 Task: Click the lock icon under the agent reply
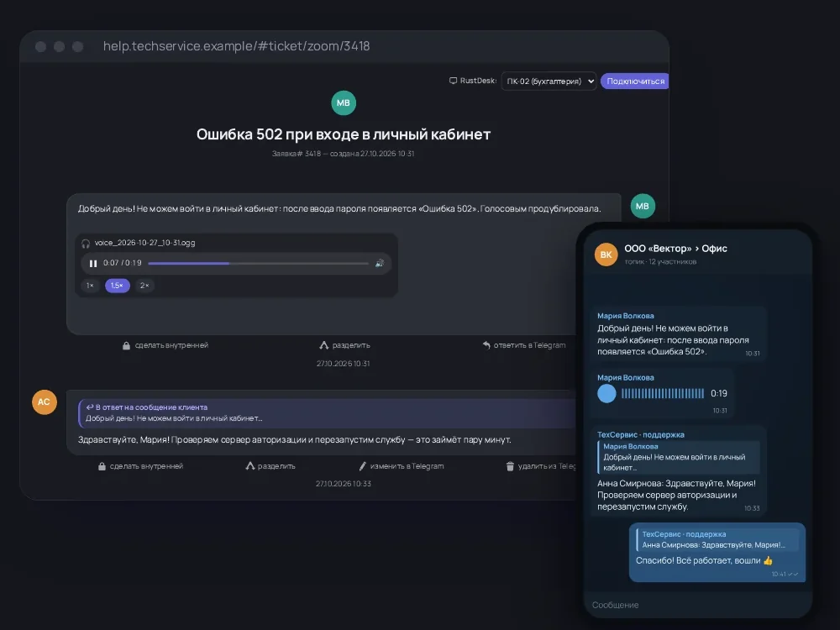tap(102, 466)
